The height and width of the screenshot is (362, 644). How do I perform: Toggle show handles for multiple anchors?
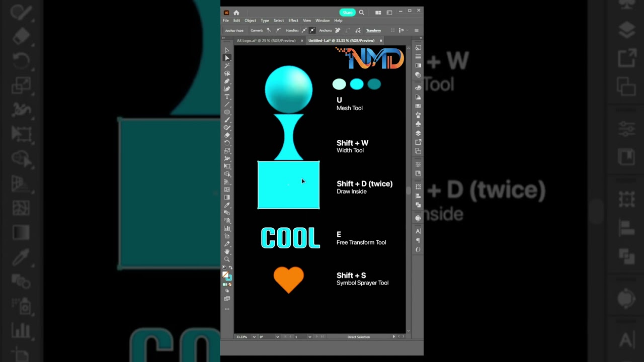[304, 30]
